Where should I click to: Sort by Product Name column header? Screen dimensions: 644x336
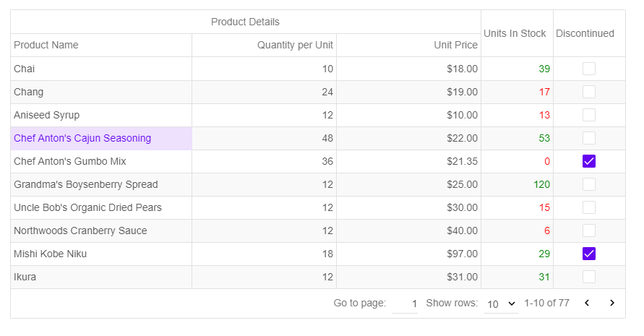point(46,45)
